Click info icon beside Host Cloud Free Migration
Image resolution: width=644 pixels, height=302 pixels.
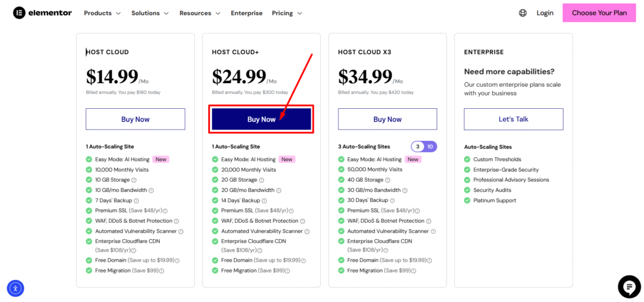[x=162, y=271]
